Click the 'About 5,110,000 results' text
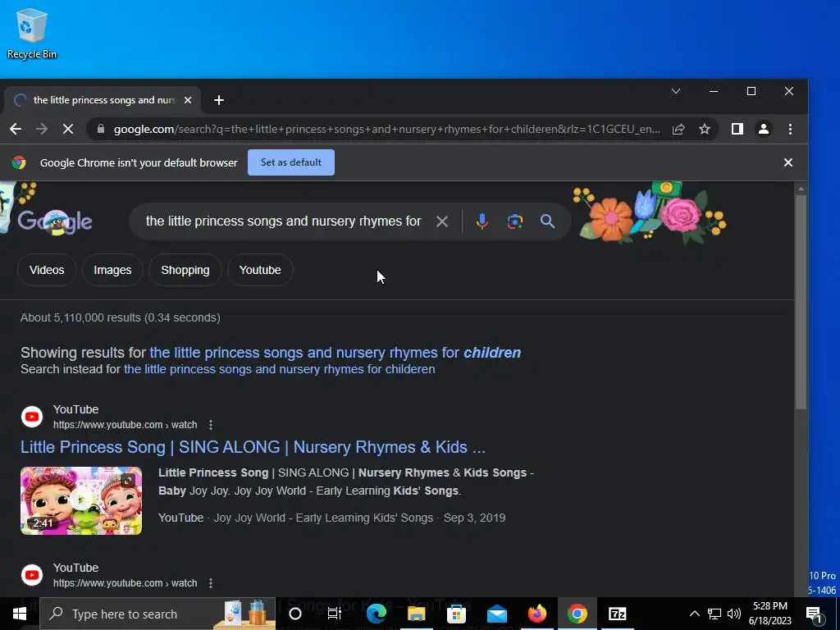Screen dimensions: 840x630 click(x=121, y=317)
